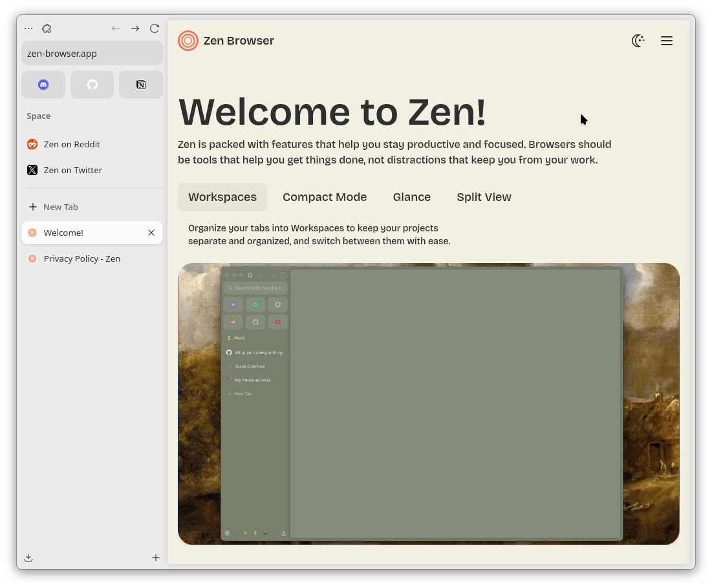Open a New Tab from the sidebar
This screenshot has width=712, height=588.
pos(92,207)
